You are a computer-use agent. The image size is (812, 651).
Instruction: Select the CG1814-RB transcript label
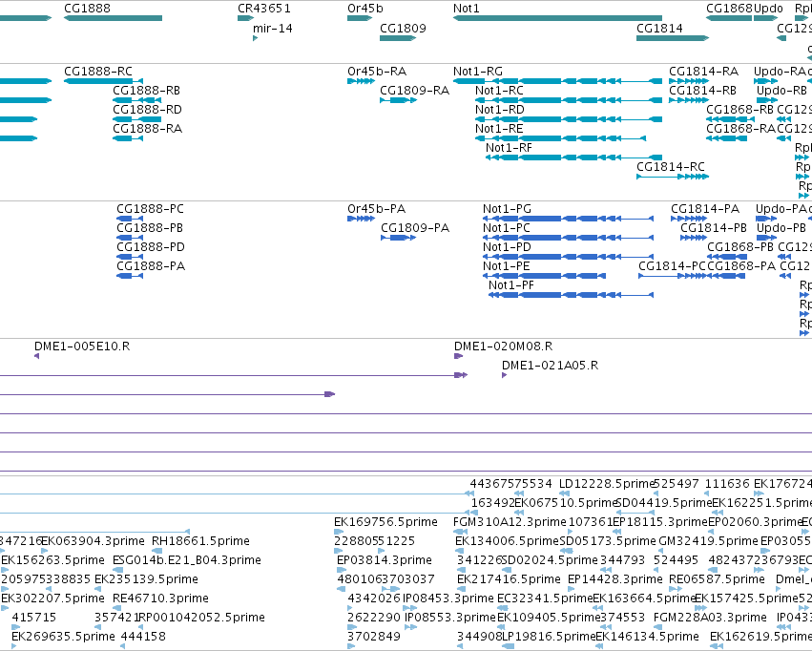[x=702, y=90]
